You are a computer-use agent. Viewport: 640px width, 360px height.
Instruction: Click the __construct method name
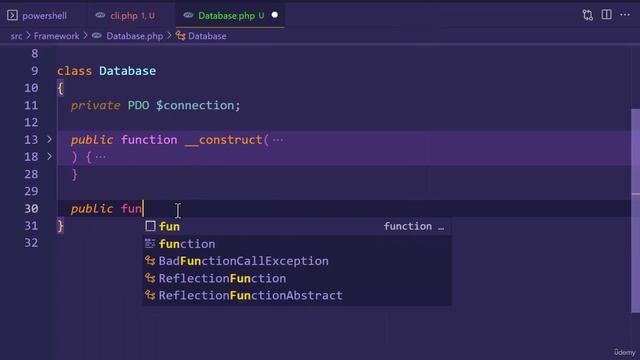point(224,140)
